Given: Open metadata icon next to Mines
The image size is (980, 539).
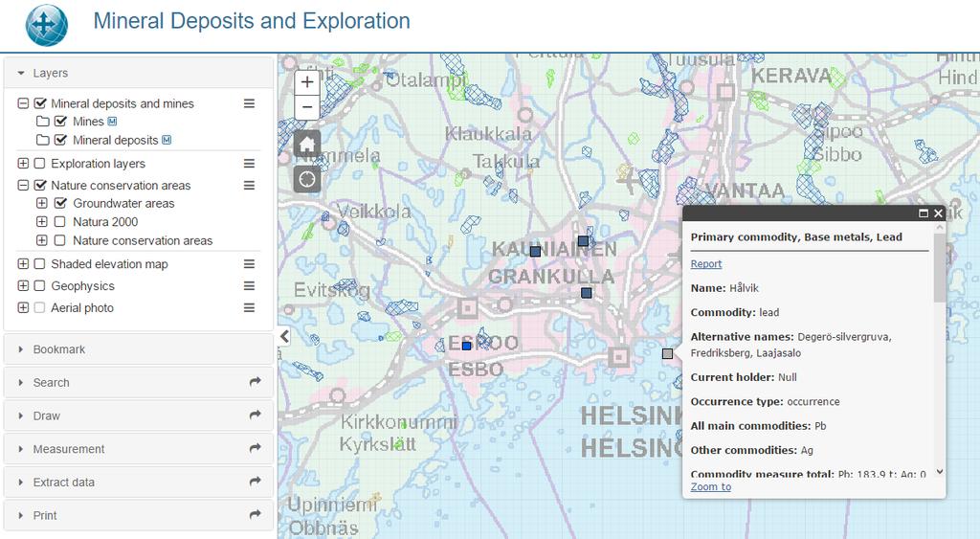Looking at the screenshot, I should click(x=112, y=122).
